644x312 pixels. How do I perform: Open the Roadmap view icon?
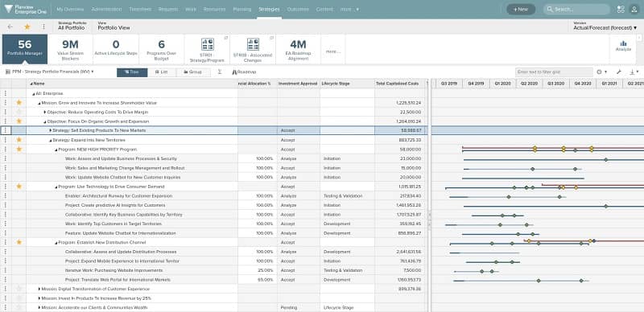[x=244, y=72]
